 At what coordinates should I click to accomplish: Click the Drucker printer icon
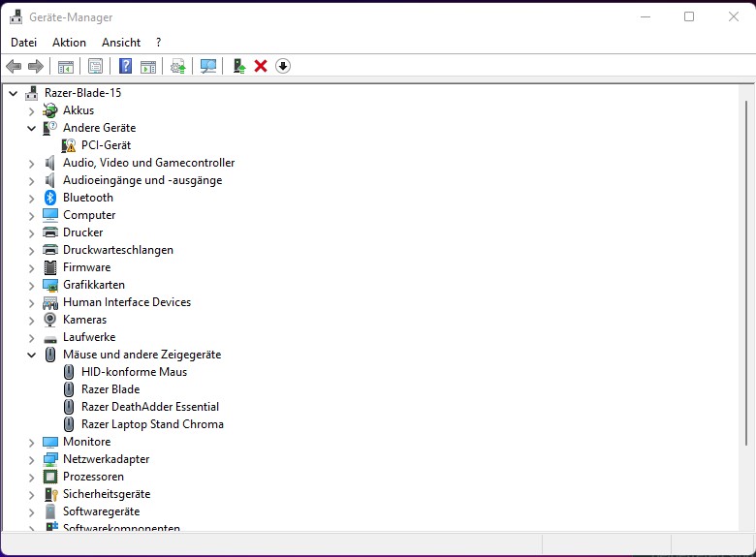(50, 232)
